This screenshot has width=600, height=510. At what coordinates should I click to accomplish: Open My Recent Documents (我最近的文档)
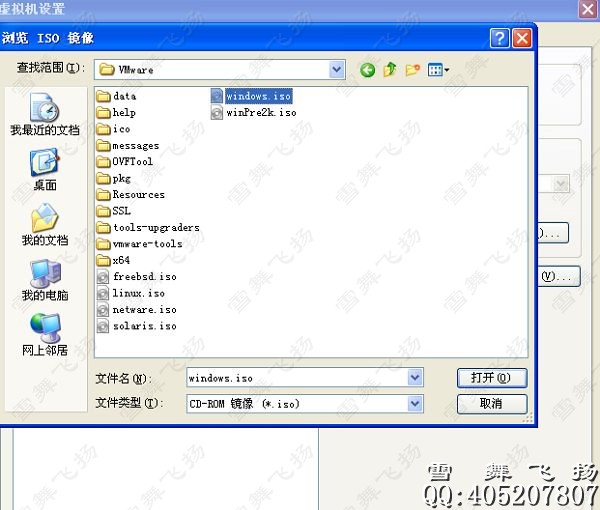tap(44, 114)
